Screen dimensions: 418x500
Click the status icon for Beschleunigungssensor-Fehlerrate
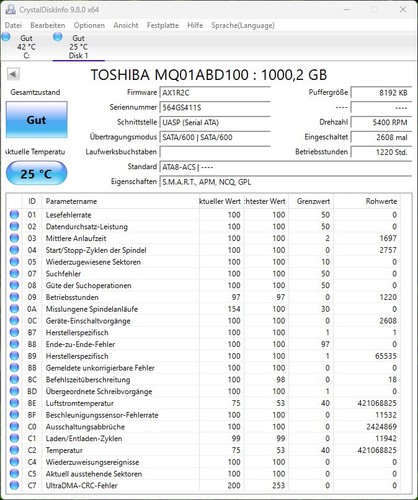click(14, 415)
